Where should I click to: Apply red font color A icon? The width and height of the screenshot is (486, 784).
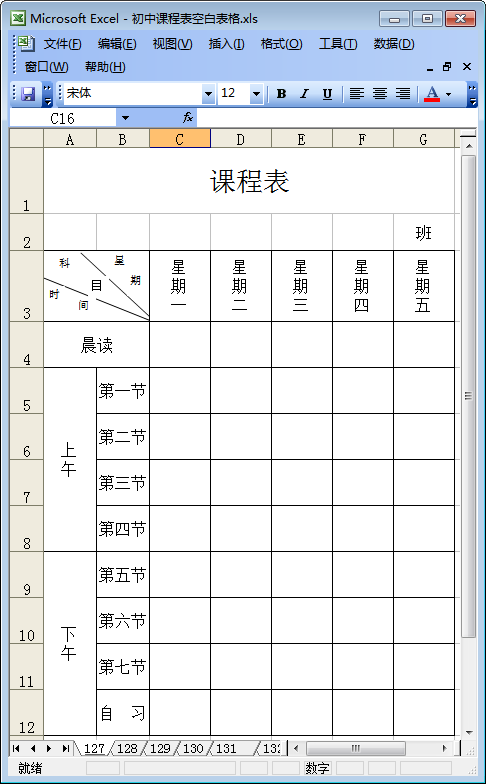point(432,94)
